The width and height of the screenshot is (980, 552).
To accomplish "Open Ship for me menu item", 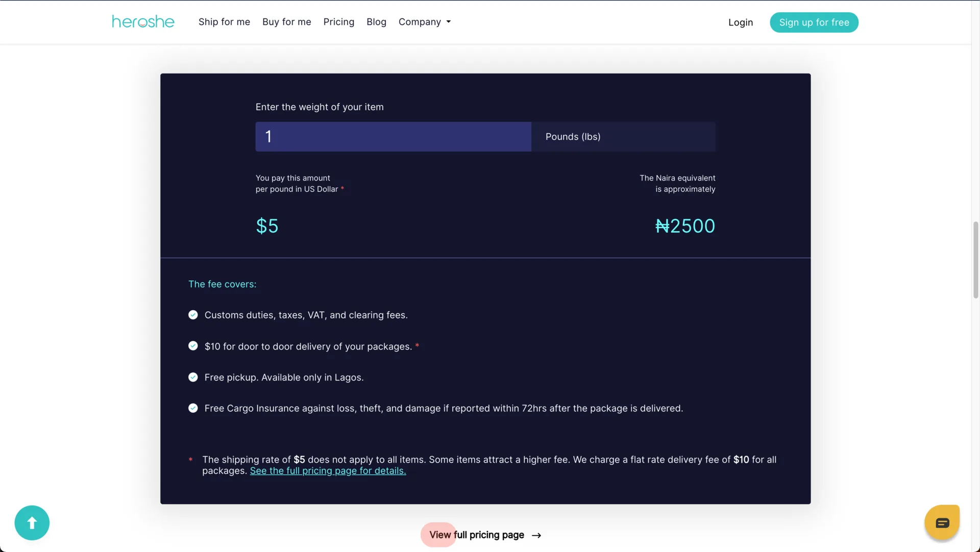I will pos(224,22).
